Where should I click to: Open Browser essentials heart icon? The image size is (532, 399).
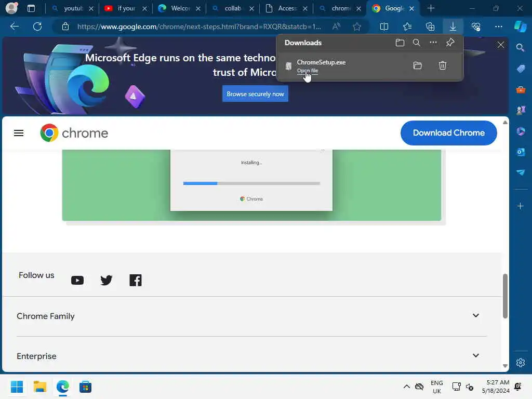pyautogui.click(x=476, y=26)
